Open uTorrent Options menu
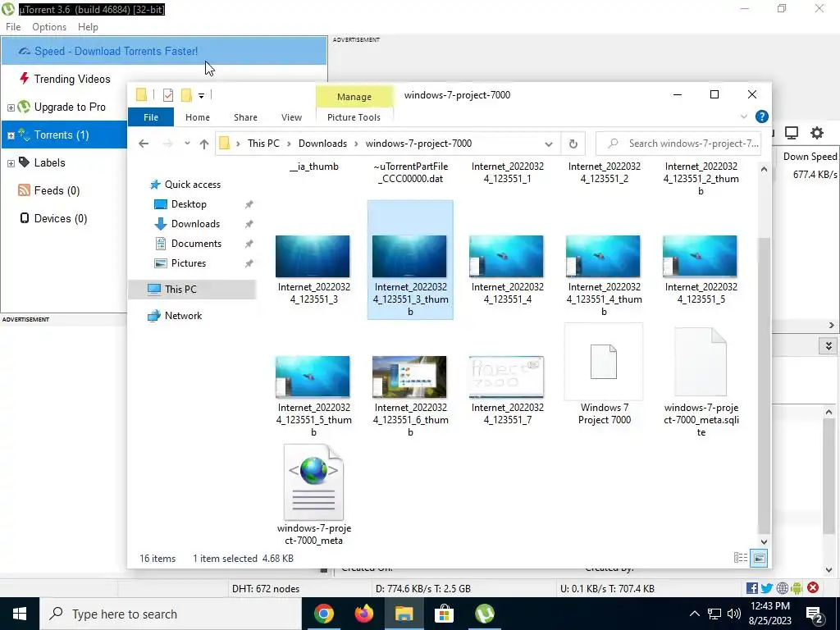This screenshot has height=630, width=840. pyautogui.click(x=48, y=27)
